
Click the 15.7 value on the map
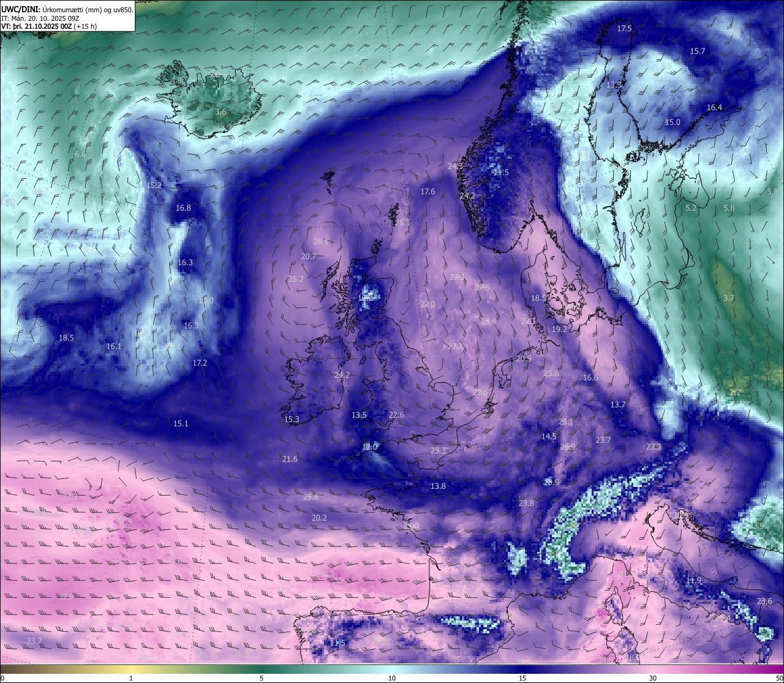tap(698, 51)
